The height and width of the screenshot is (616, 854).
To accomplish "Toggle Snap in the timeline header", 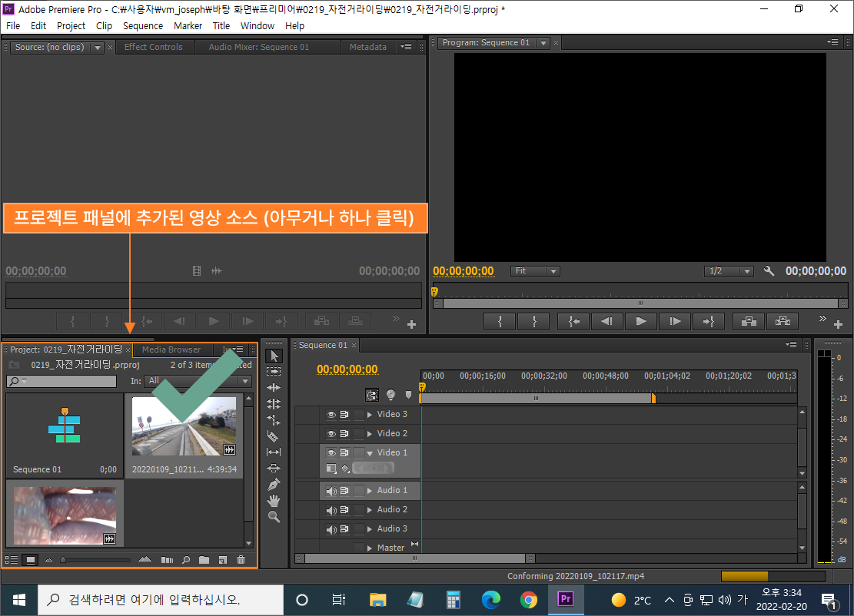I will (x=372, y=395).
